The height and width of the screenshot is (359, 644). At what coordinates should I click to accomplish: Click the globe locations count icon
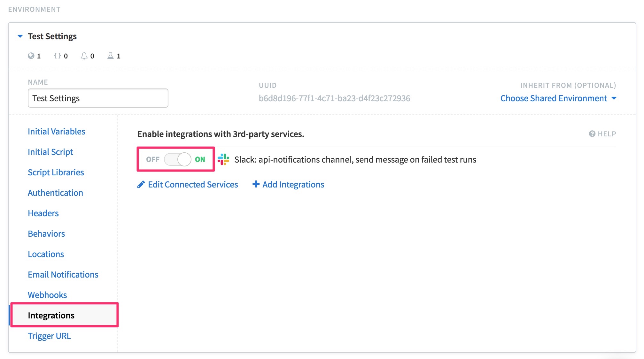pos(31,56)
